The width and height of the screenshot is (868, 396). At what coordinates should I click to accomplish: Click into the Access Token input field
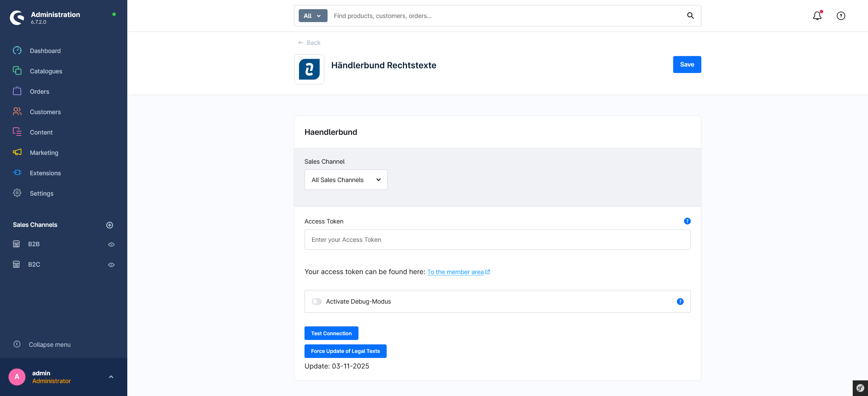(x=497, y=239)
